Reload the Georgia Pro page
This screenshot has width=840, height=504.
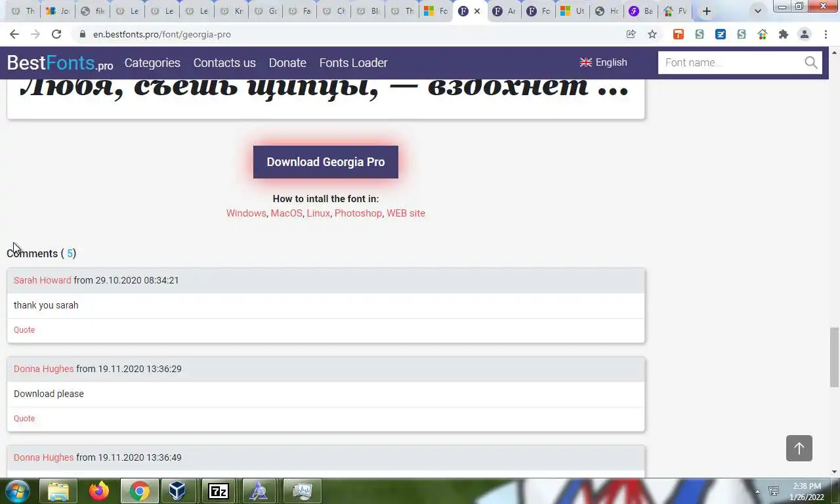coord(56,34)
